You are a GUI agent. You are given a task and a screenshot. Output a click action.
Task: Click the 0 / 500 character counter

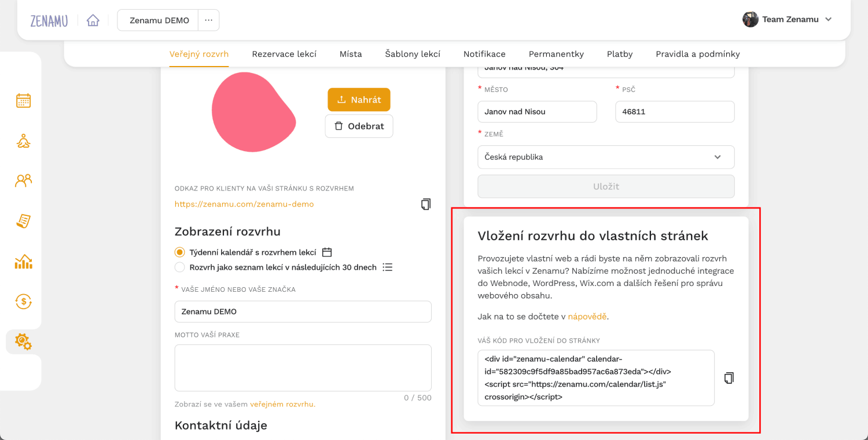(418, 398)
